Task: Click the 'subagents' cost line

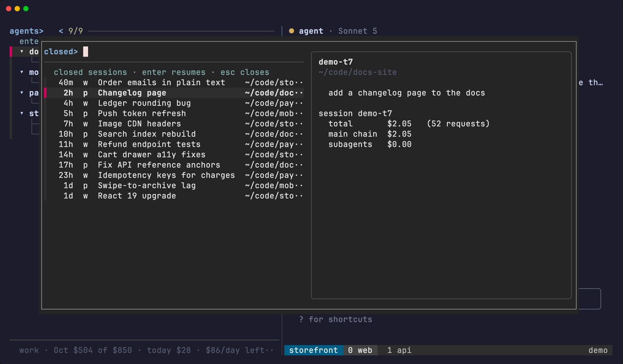Action: click(x=369, y=144)
